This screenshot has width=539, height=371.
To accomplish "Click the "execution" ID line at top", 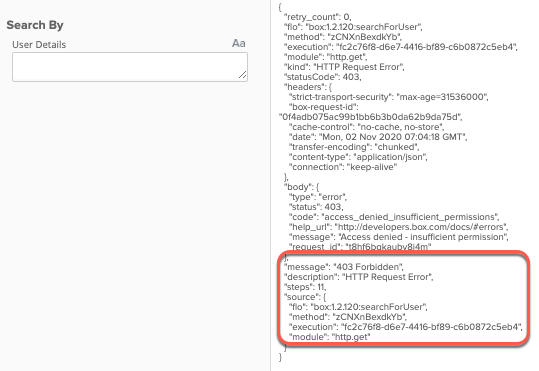I will pos(401,47).
